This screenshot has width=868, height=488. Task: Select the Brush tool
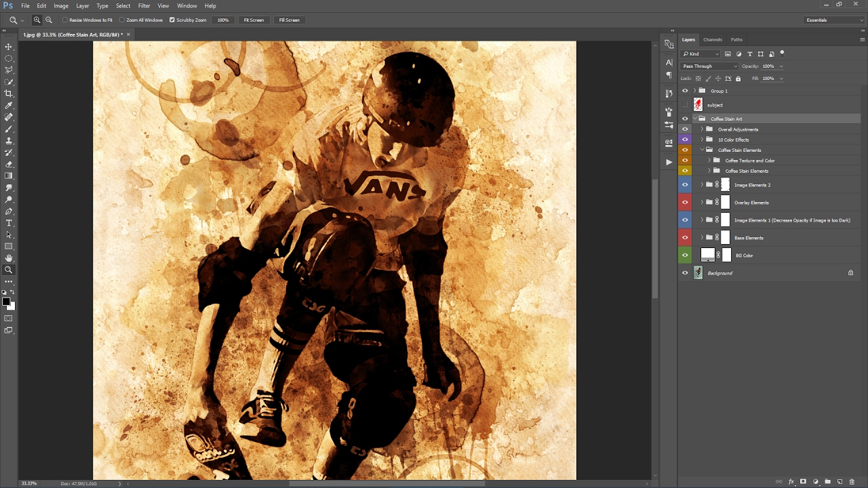click(9, 129)
